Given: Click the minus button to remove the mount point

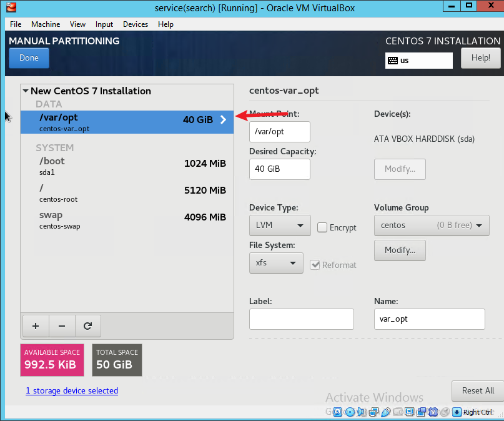Looking at the screenshot, I should [62, 326].
